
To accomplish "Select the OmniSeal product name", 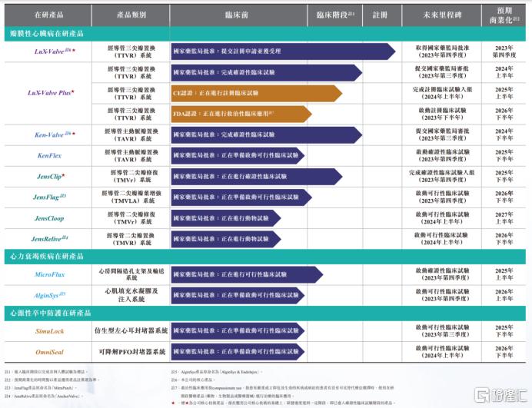I will (49, 352).
